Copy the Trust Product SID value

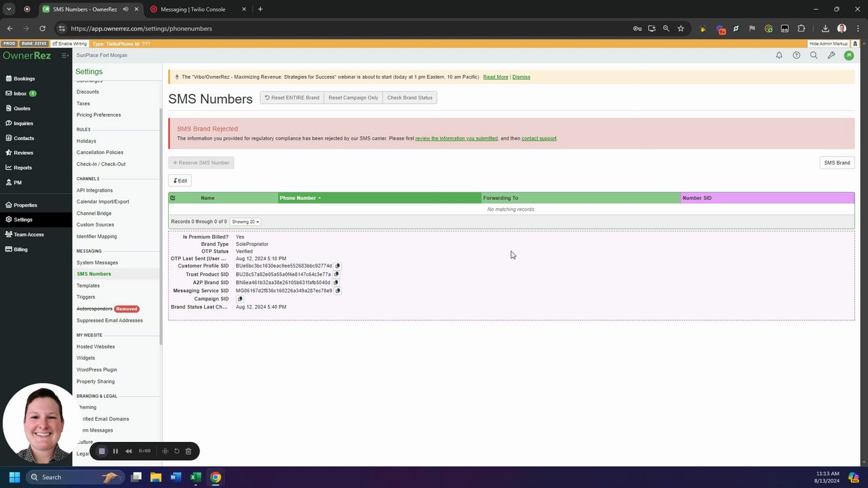(x=336, y=274)
